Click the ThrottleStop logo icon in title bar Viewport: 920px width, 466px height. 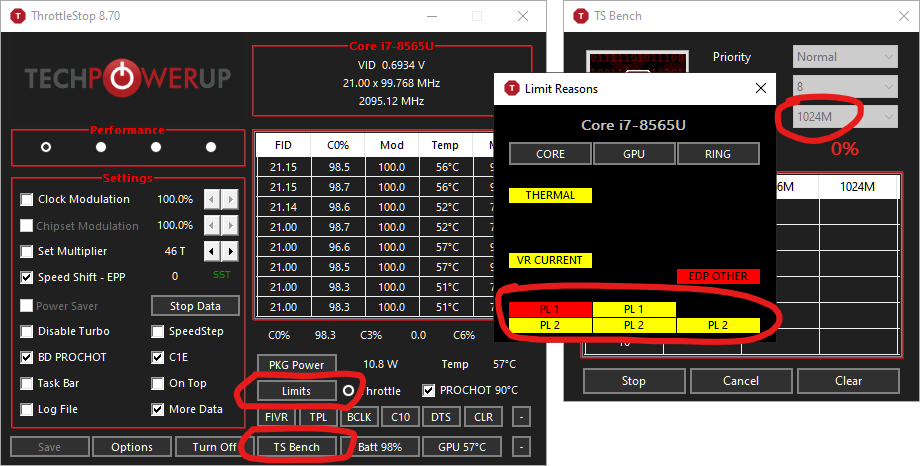tap(19, 16)
